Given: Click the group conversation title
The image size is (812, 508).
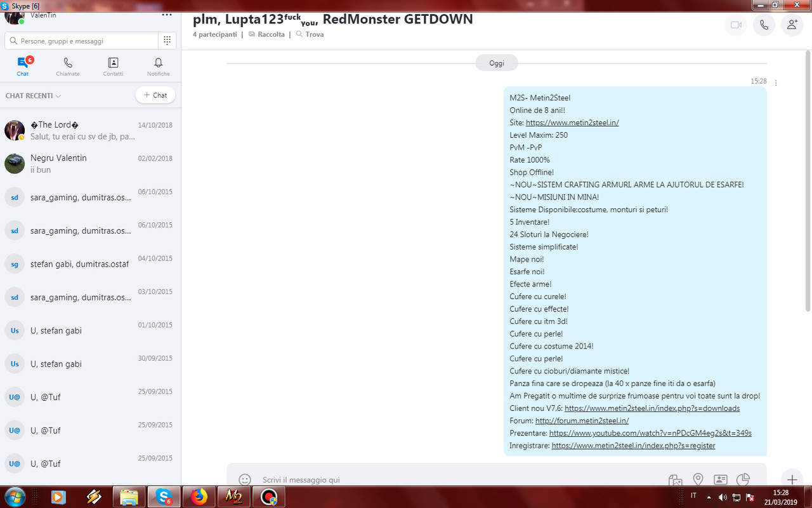Looking at the screenshot, I should pos(333,19).
